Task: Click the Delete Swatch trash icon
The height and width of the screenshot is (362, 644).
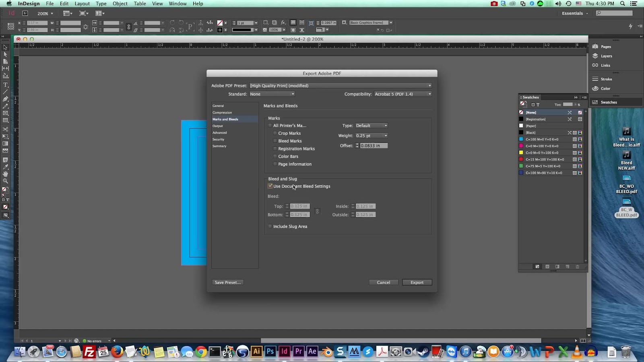Action: 578,267
